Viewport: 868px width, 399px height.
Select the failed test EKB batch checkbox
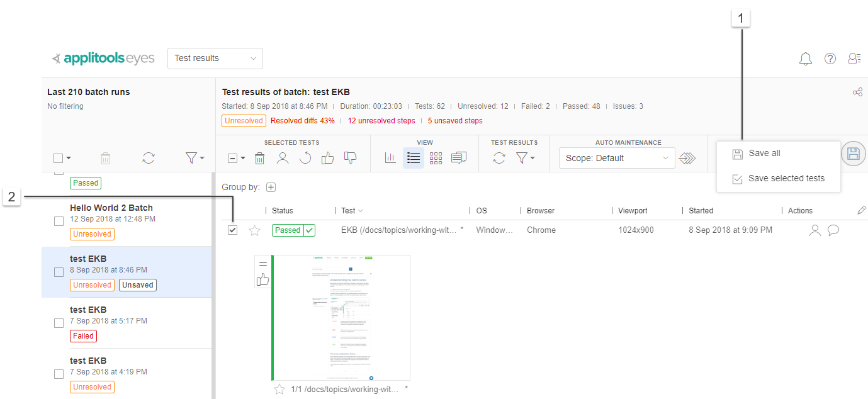59,323
